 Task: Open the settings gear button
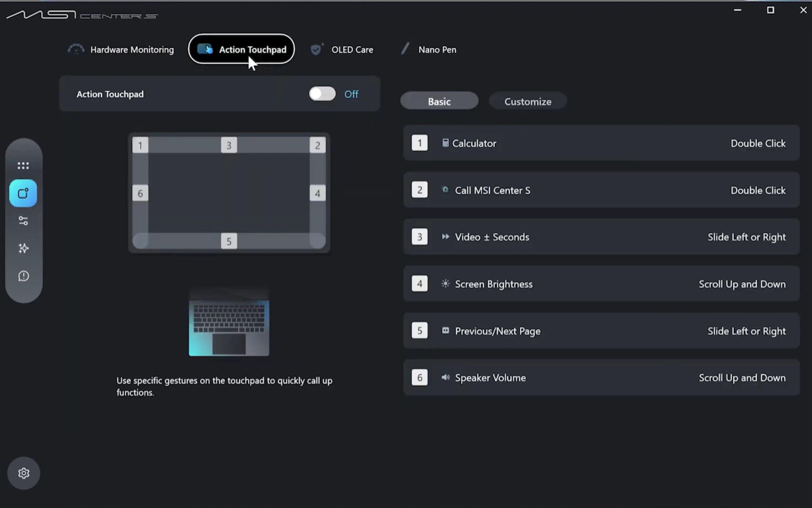[24, 473]
